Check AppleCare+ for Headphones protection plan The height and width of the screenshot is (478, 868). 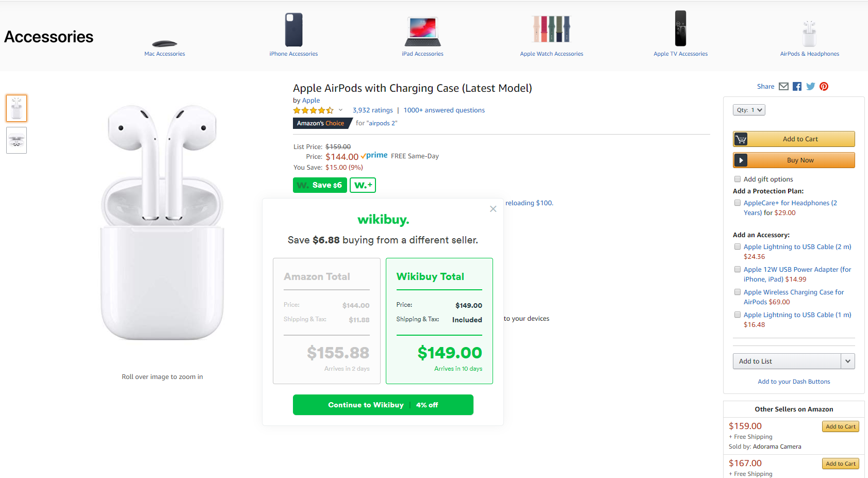(738, 203)
